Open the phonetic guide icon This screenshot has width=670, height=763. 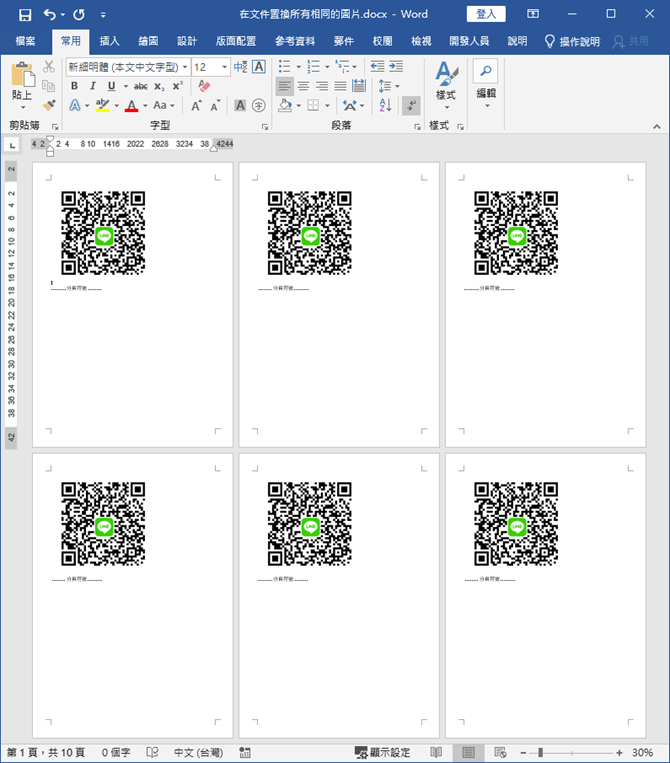tap(240, 67)
